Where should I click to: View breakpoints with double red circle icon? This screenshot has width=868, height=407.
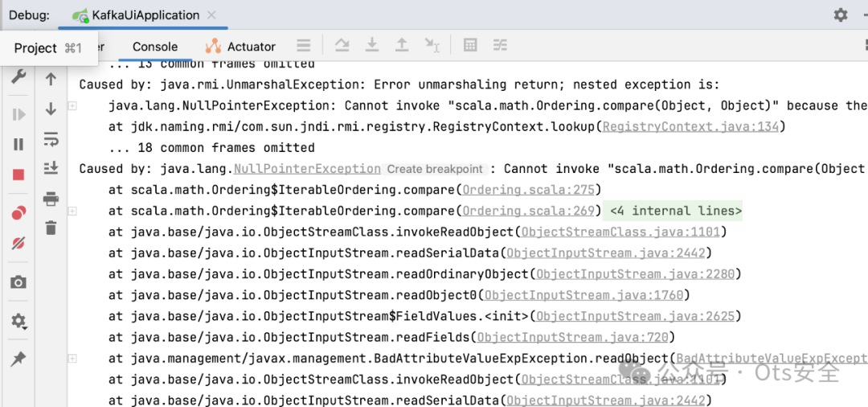pyautogui.click(x=18, y=212)
